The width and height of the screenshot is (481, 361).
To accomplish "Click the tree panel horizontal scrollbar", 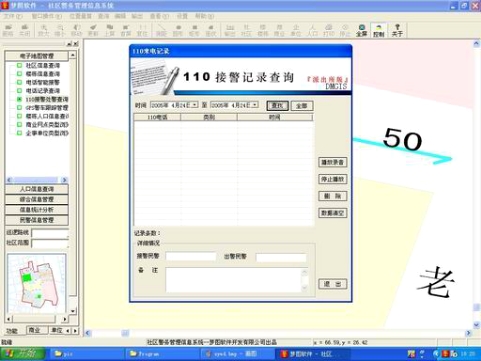I will (x=37, y=180).
